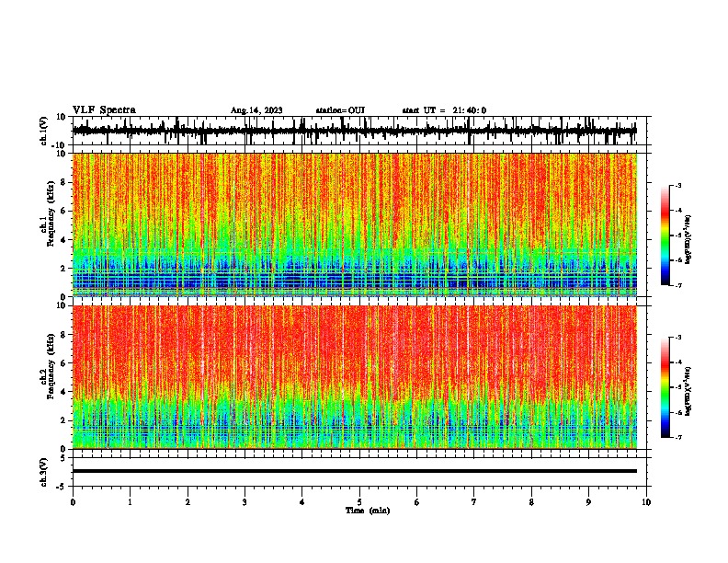
Task: Select the "Aug.14, 2023" date label
Action: [x=256, y=110]
